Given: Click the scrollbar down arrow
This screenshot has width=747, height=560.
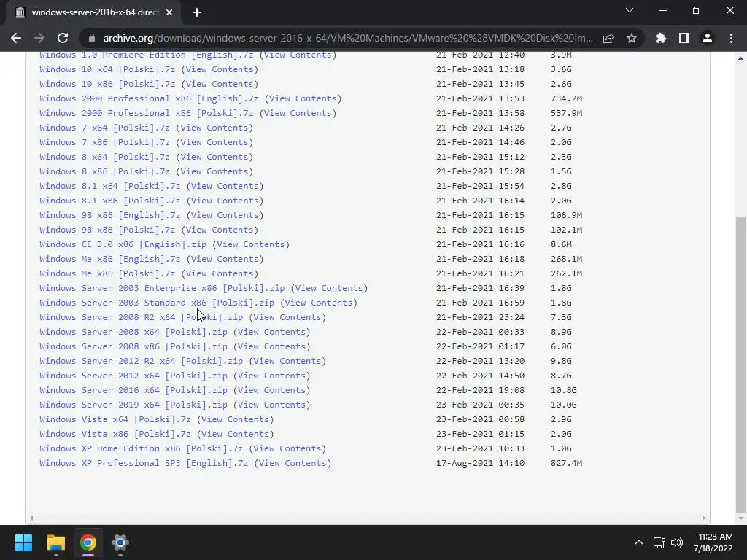Looking at the screenshot, I should [x=740, y=518].
